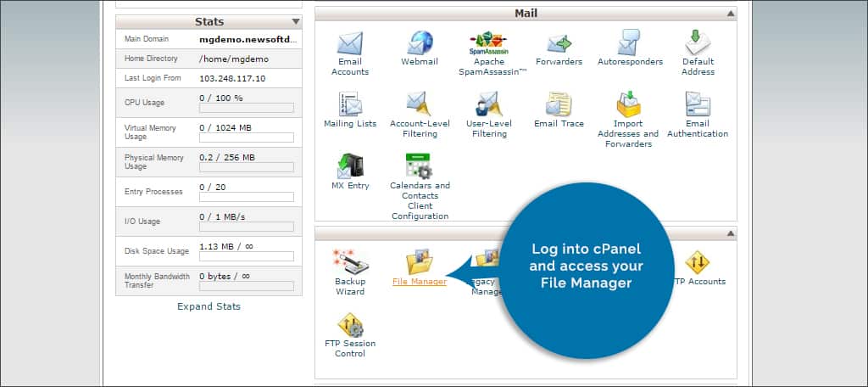
Task: Click the Stats panel header
Action: coord(209,21)
